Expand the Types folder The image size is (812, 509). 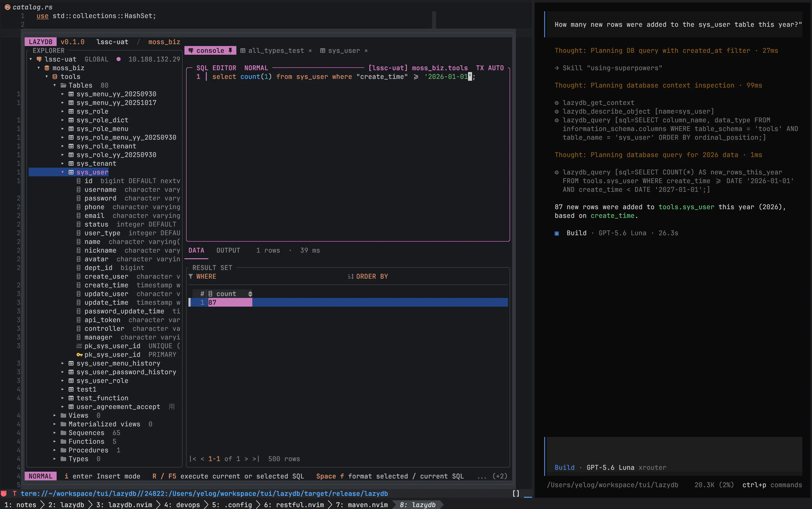click(55, 459)
